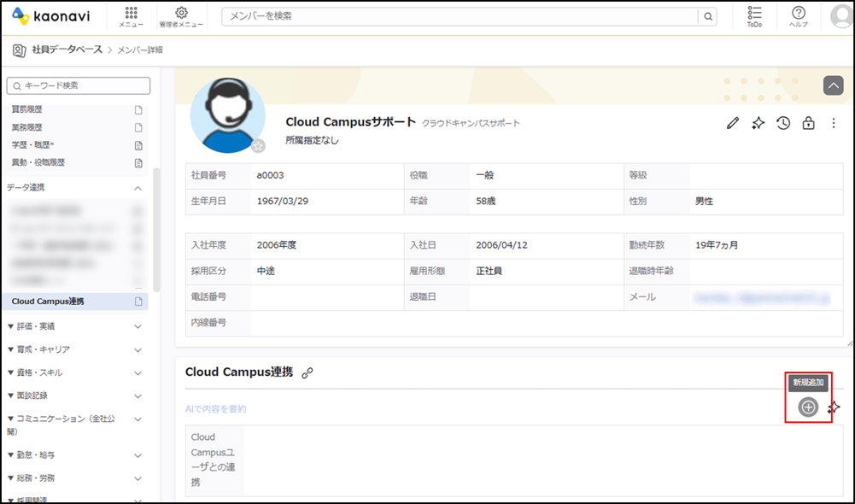Open the 管理者メニュー gear icon
The height and width of the screenshot is (504, 855).
pyautogui.click(x=181, y=17)
